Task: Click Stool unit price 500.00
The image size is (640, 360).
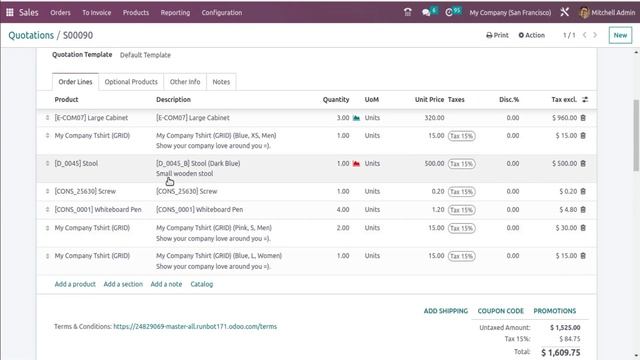Action: click(x=434, y=163)
